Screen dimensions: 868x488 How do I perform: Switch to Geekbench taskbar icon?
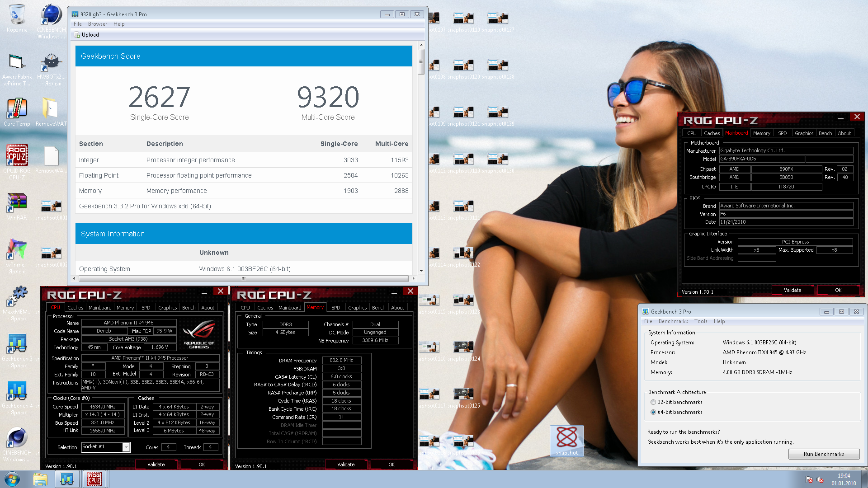coord(67,479)
